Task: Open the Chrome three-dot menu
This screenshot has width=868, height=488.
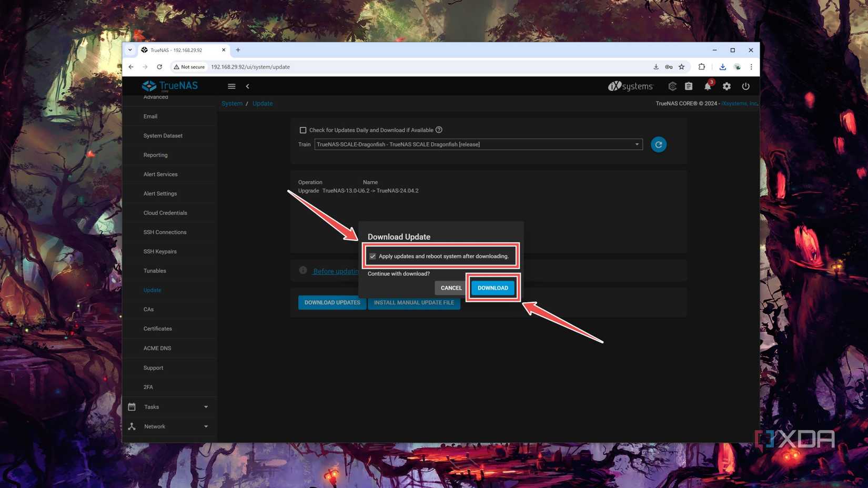Action: (x=751, y=67)
